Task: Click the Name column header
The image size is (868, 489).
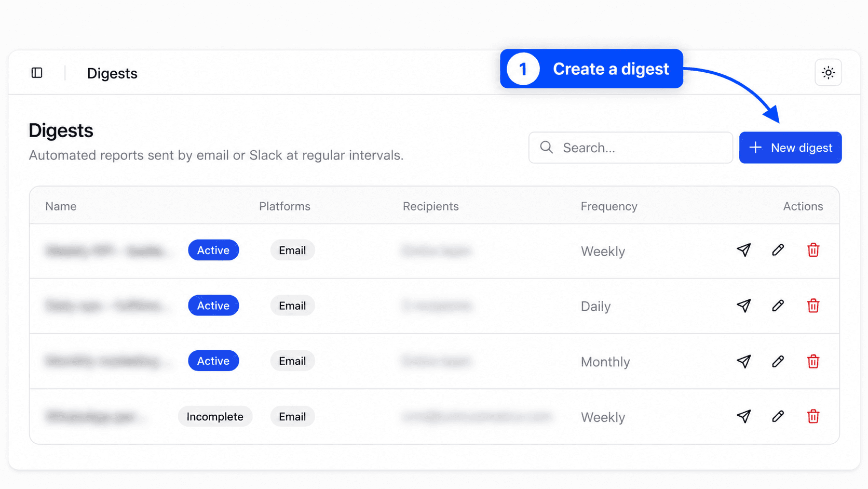Action: click(61, 206)
